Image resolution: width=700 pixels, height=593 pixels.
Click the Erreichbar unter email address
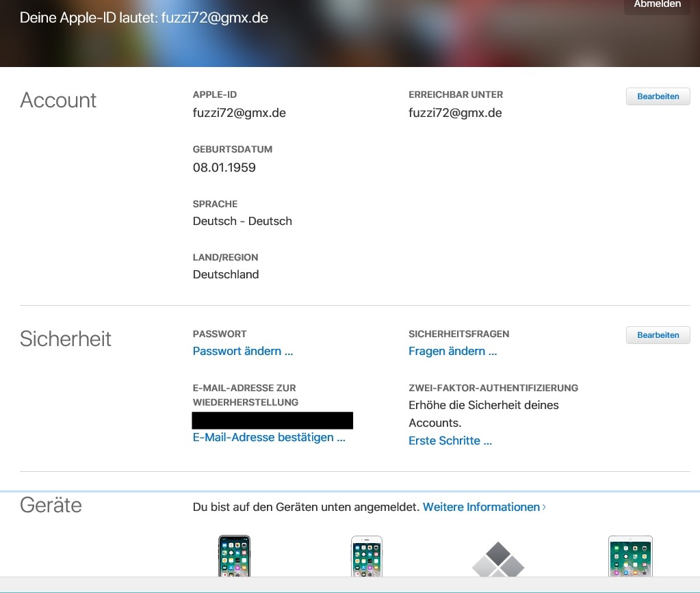pyautogui.click(x=455, y=113)
